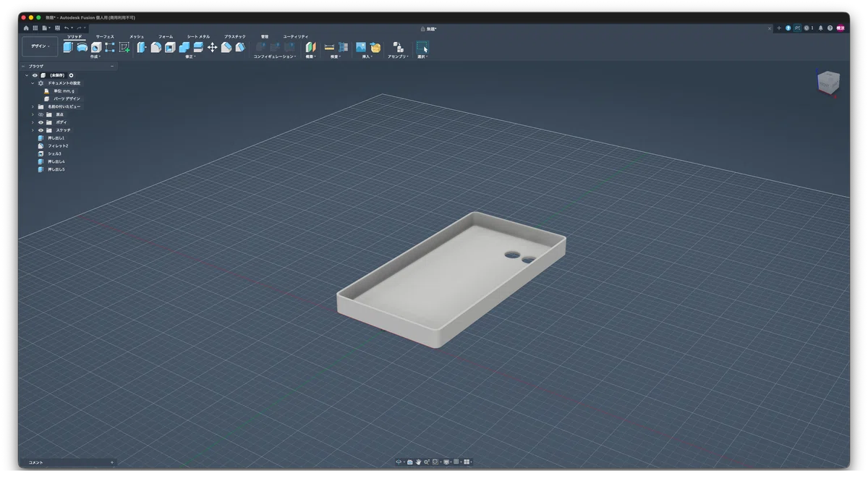Select the Create Form sketch-plus icon
This screenshot has height=492, width=868.
[x=124, y=47]
